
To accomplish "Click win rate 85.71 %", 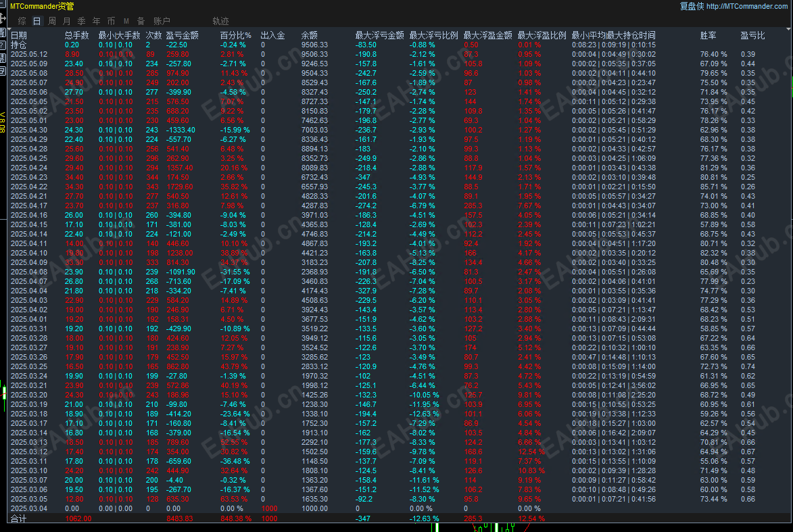I will click(x=714, y=187).
